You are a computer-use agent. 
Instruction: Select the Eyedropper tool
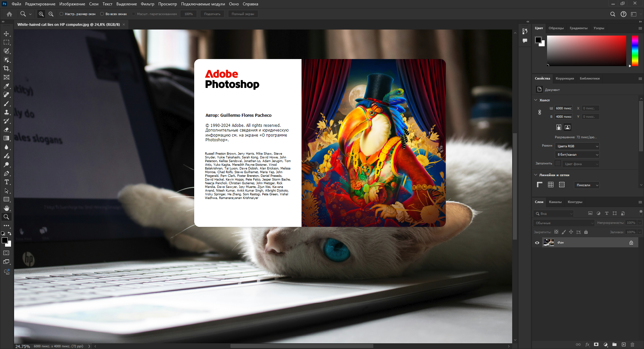tap(6, 86)
